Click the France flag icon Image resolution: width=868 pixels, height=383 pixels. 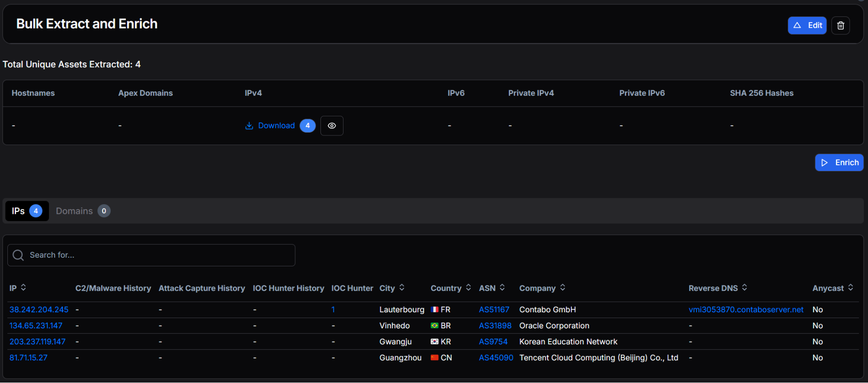click(x=434, y=310)
